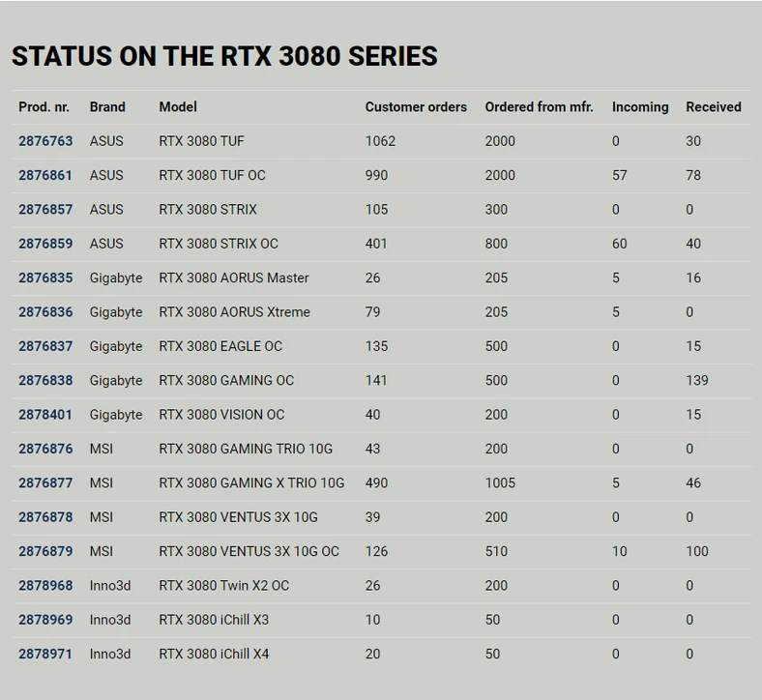This screenshot has height=700, width=762.
Task: Select product number 2876838
Action: [45, 380]
